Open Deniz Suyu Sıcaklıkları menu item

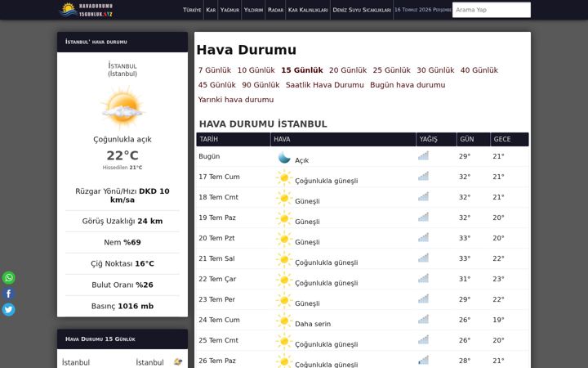[x=362, y=10]
